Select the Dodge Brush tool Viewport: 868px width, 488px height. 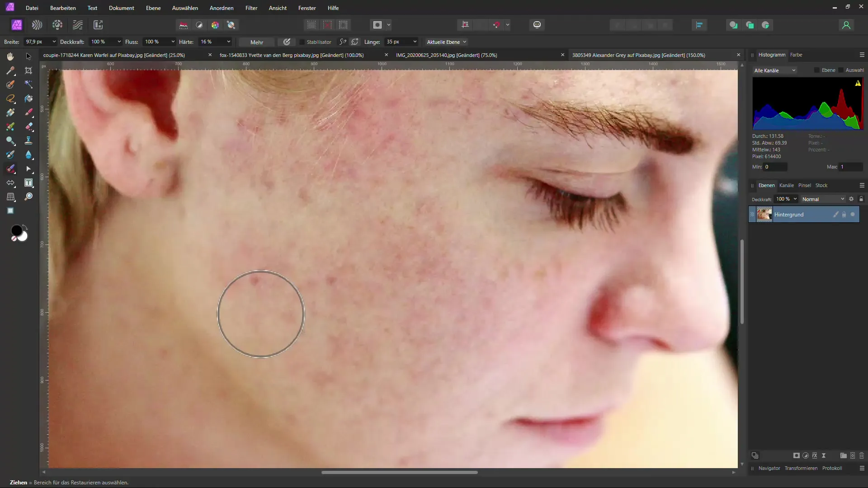(x=10, y=141)
